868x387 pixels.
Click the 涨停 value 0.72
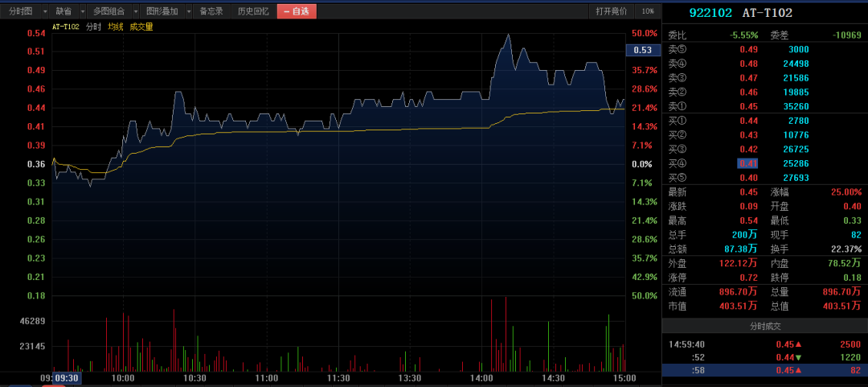tap(749, 278)
